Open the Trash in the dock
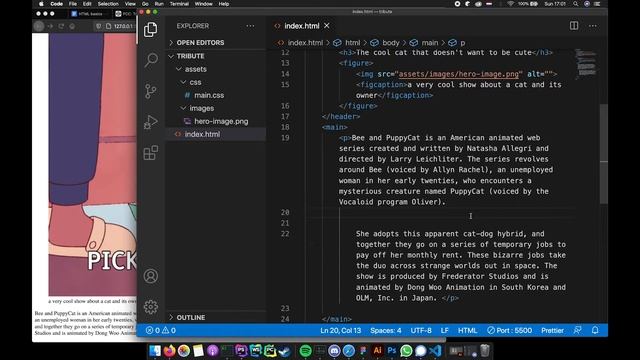The width and height of the screenshot is (640, 360). [484, 351]
